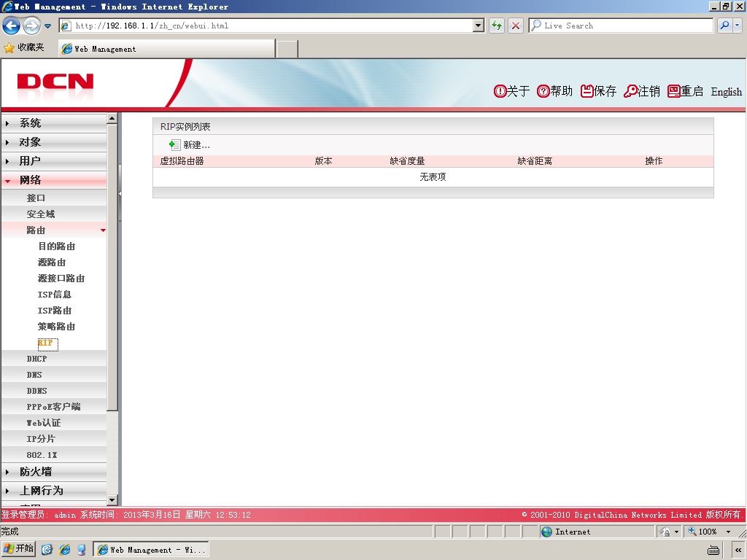The image size is (747, 560).
Task: Open the 帮助 help icon
Action: coord(543,91)
